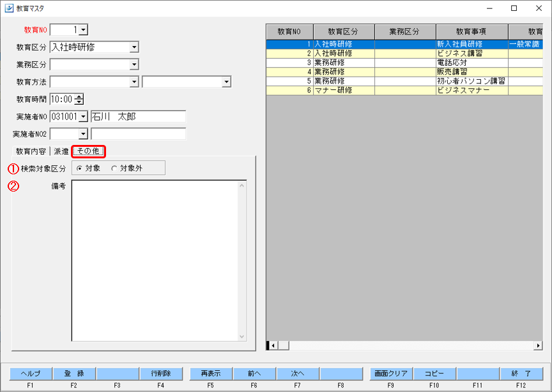Select the ビジネスマナー row cell
This screenshot has height=392, width=552.
[471, 91]
